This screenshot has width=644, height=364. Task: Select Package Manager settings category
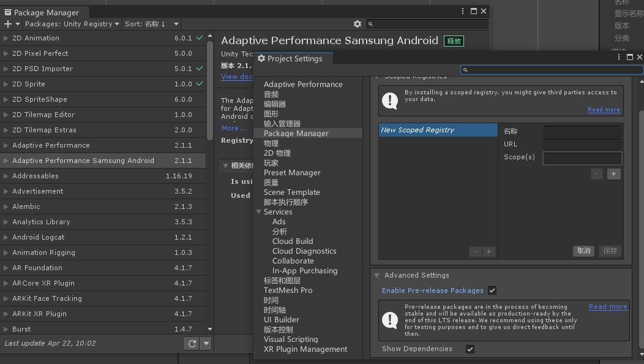click(308, 133)
